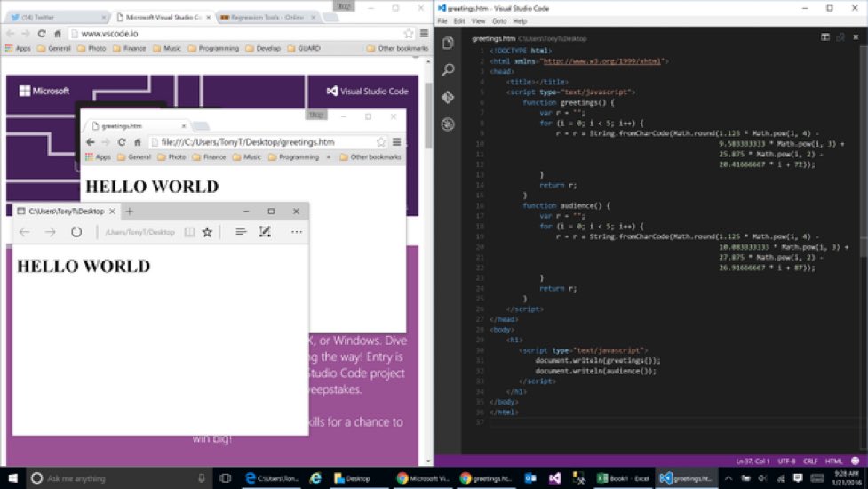Open Programming bookmark folder in vscode.io window

pyautogui.click(x=214, y=48)
